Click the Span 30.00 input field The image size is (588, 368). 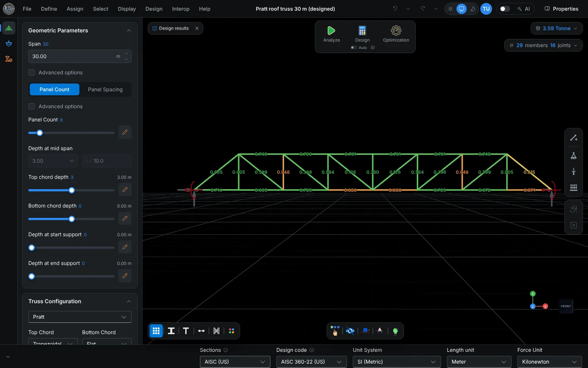80,56
